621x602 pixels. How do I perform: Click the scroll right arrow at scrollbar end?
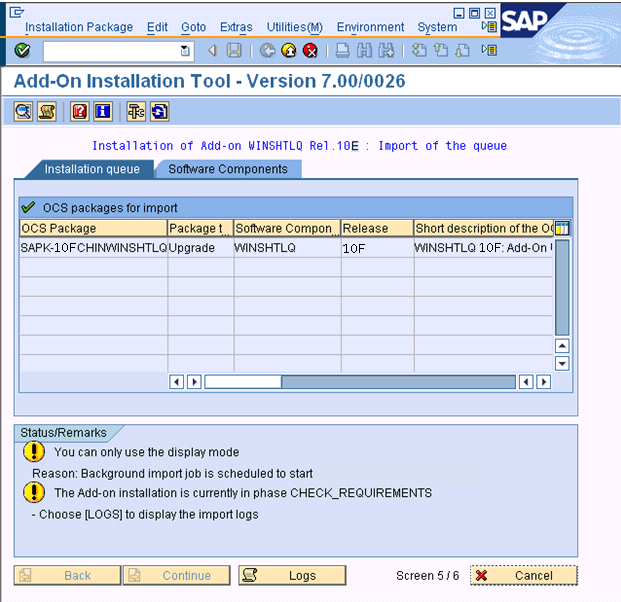(x=544, y=382)
